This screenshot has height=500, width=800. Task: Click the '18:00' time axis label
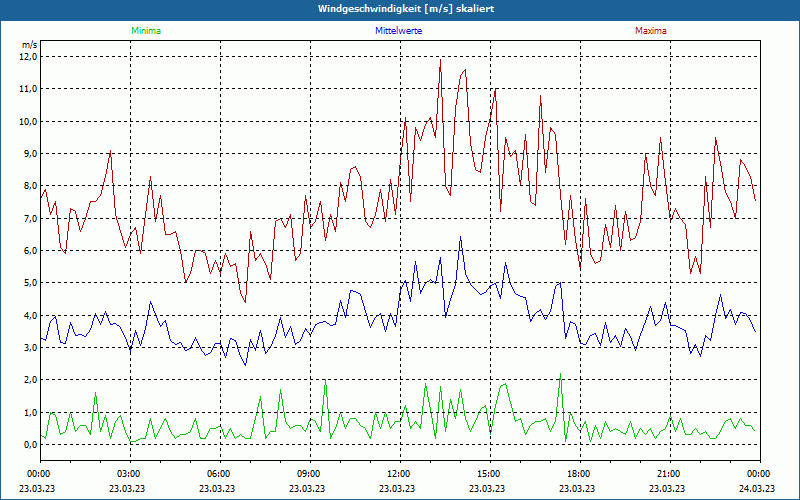580,474
